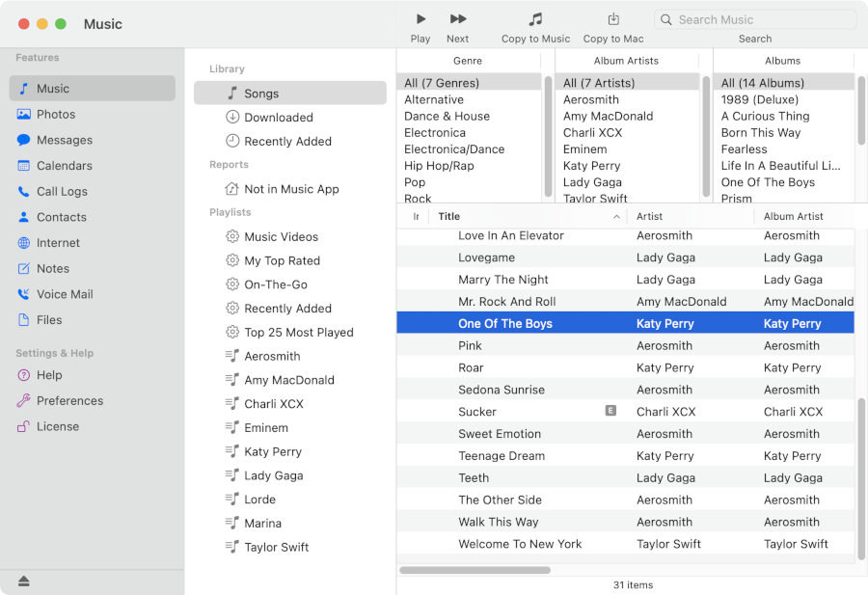This screenshot has height=595, width=868.
Task: Filter by Pop genre
Action: [x=469, y=182]
